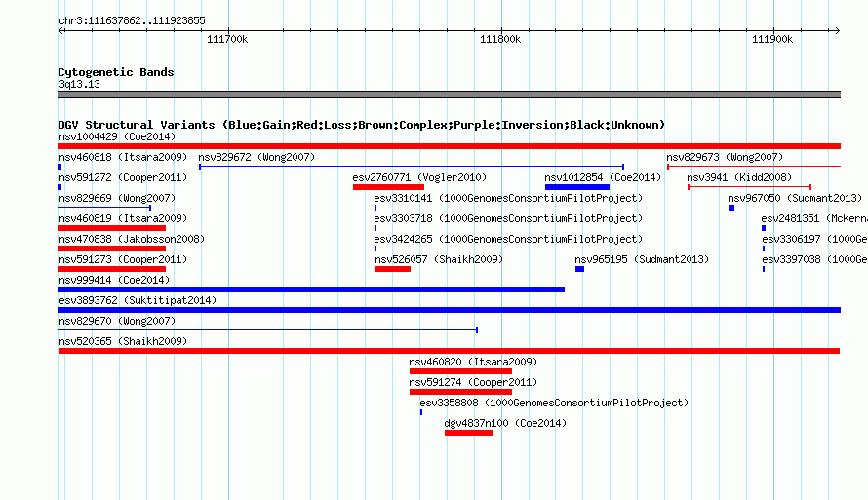Image resolution: width=868 pixels, height=500 pixels.
Task: Click the 111700k ruler position label
Action: click(227, 39)
